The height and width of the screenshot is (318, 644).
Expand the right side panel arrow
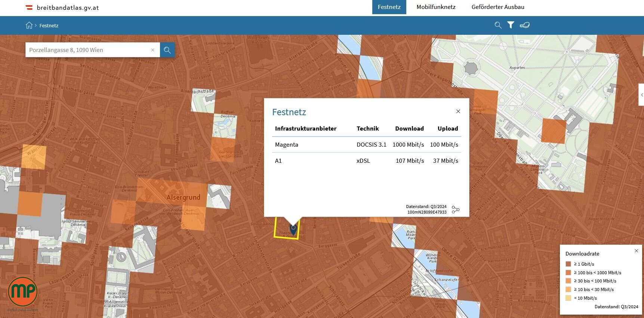pos(641,95)
